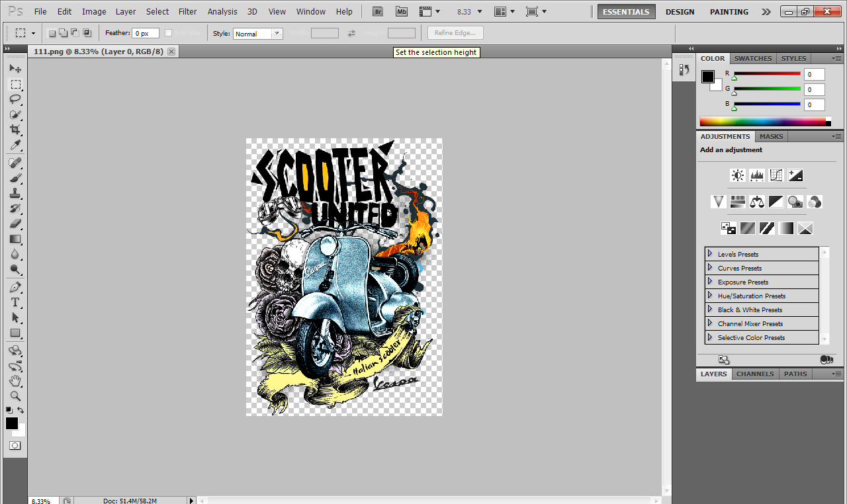
Task: Switch to the Masks tab
Action: (771, 136)
